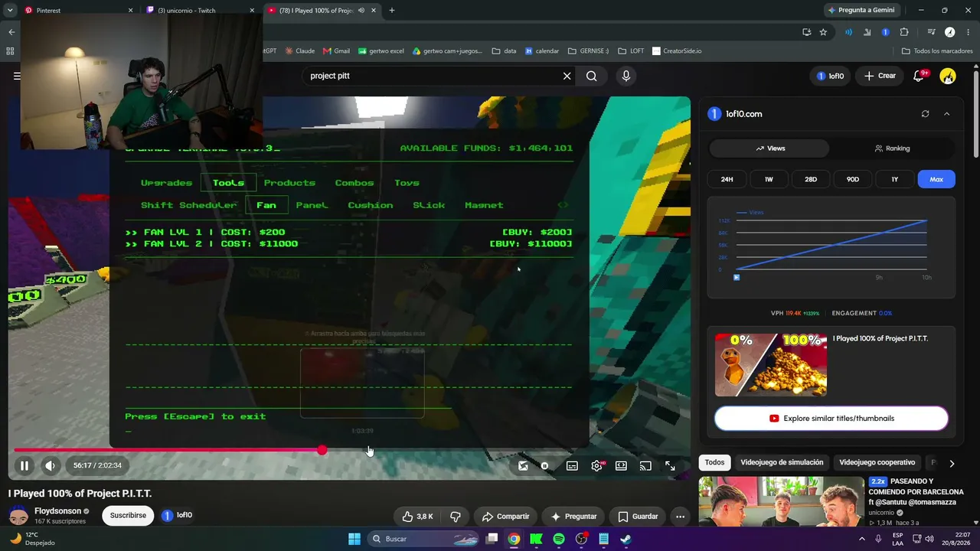Clear the search box text

point(567,76)
